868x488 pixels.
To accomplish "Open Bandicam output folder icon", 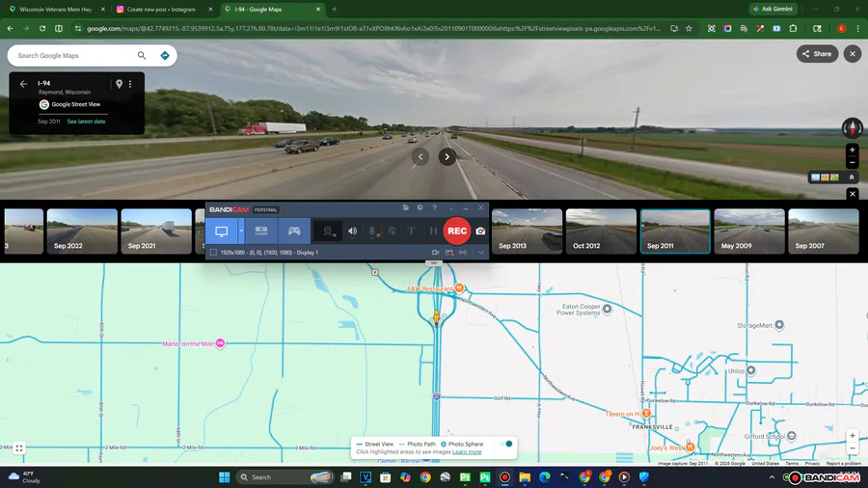I will click(406, 207).
